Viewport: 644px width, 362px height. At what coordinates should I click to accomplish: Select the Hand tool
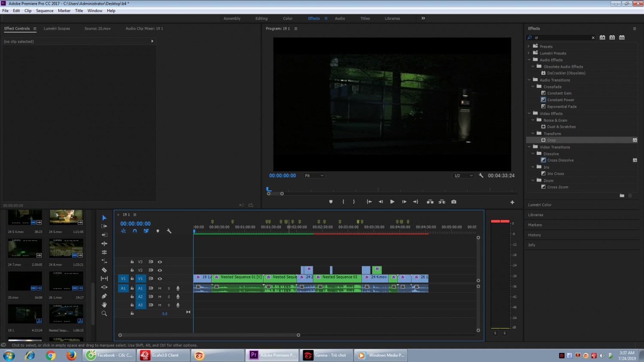pos(104,305)
